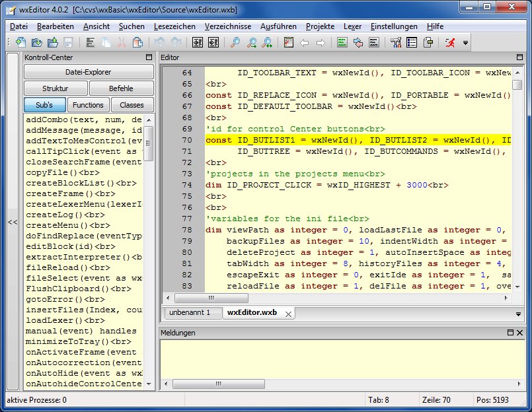Image resolution: width=532 pixels, height=412 pixels.
Task: Click the Paste toolbar icon
Action: (x=137, y=42)
